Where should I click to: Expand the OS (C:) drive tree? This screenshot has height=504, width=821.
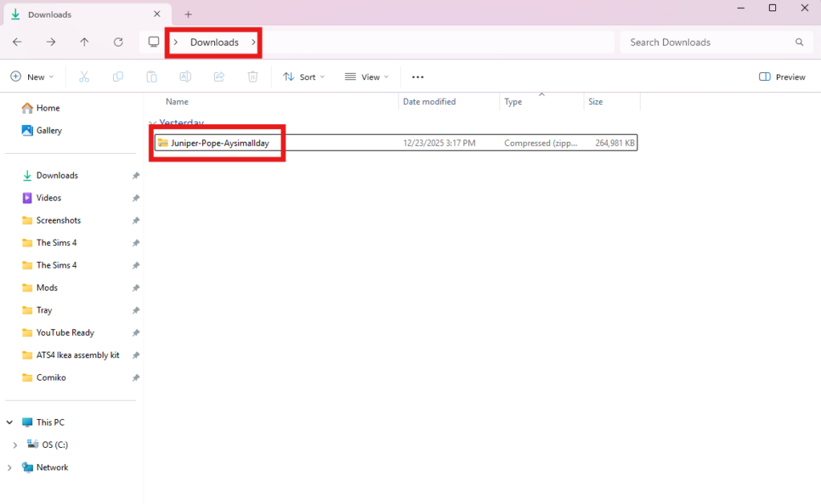coord(16,445)
